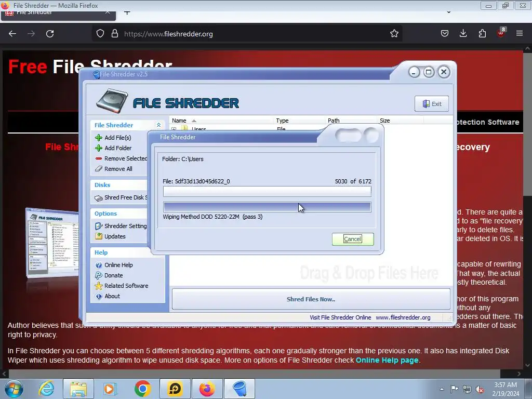
Task: Click the shield tracking protection icon
Action: coord(100,34)
